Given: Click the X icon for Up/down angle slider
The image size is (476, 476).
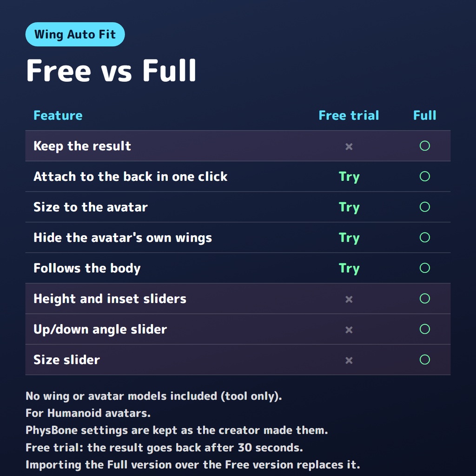Looking at the screenshot, I should pyautogui.click(x=349, y=330).
